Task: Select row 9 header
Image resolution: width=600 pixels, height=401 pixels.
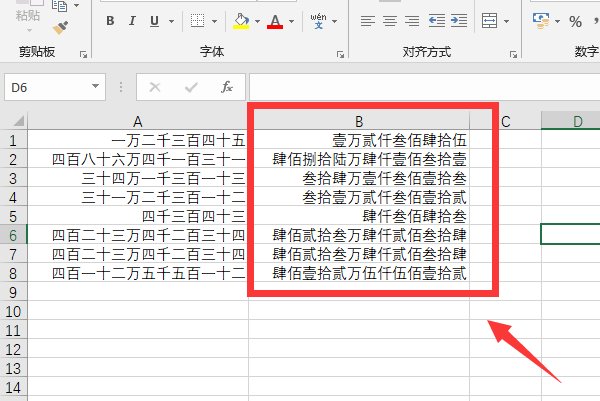Action: (13, 292)
